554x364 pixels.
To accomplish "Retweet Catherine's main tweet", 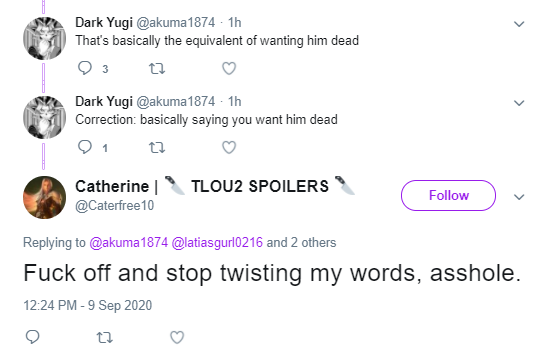I will coord(105,338).
